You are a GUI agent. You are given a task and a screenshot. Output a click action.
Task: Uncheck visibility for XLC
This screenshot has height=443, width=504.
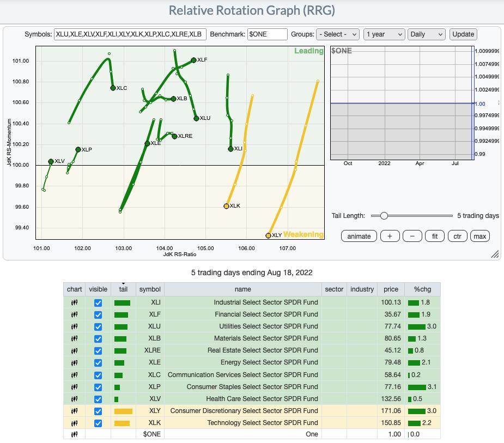98,375
